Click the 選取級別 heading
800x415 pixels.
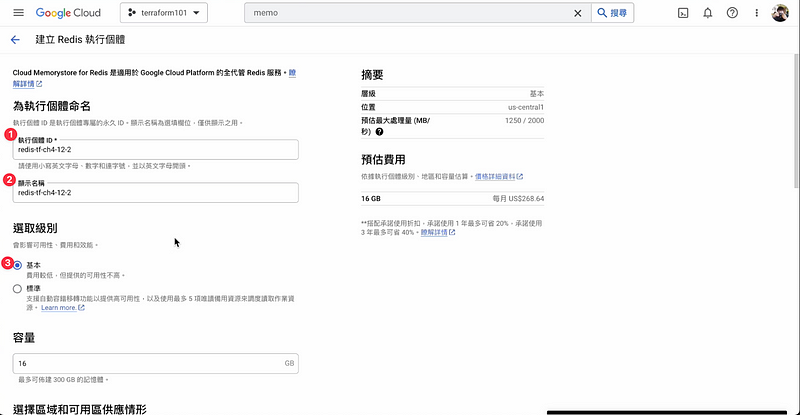tap(35, 228)
